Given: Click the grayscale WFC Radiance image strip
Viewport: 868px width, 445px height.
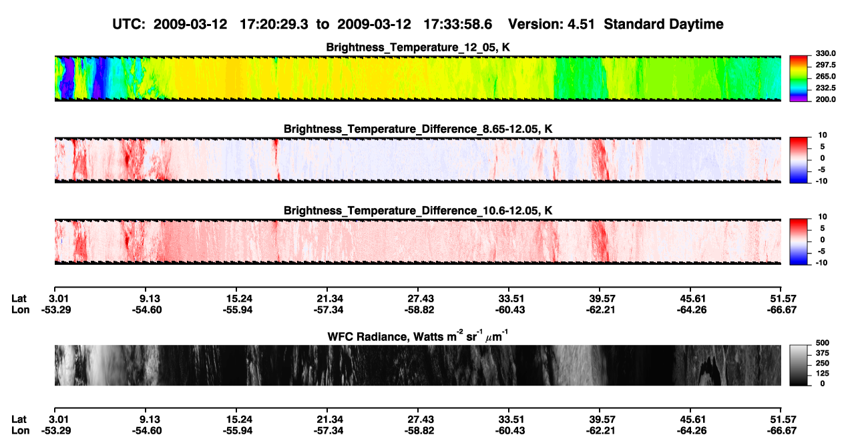Looking at the screenshot, I should point(417,365).
